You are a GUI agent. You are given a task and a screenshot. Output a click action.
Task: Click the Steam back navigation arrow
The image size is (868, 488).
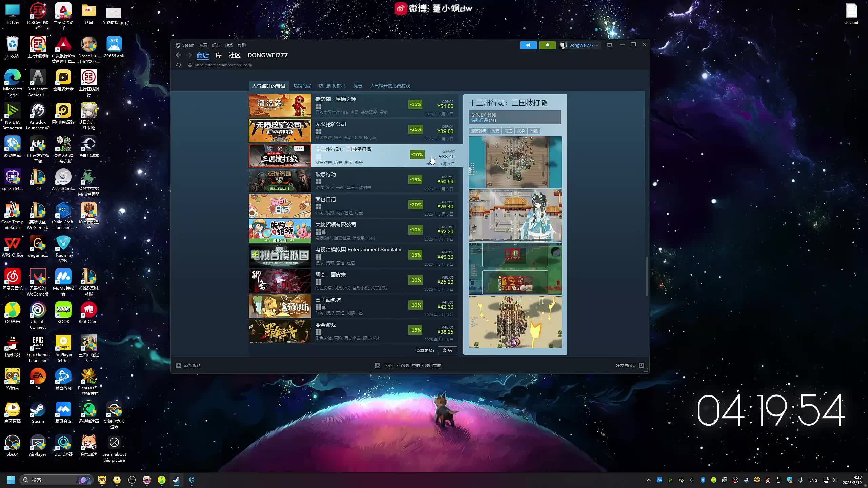178,55
